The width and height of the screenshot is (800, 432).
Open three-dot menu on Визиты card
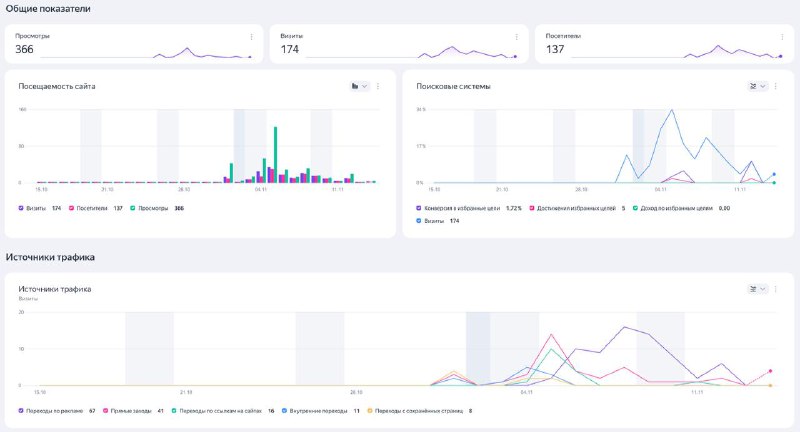click(516, 36)
